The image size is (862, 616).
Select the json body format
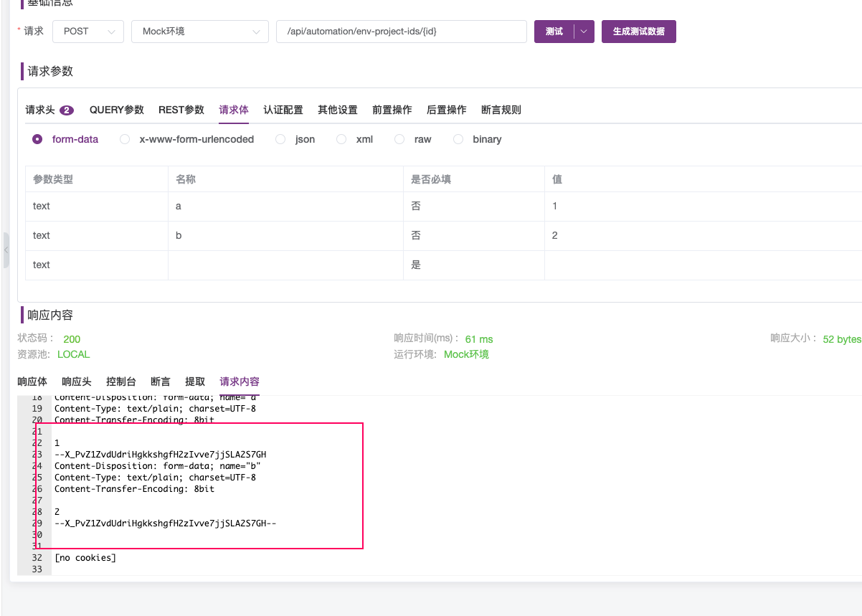[280, 139]
